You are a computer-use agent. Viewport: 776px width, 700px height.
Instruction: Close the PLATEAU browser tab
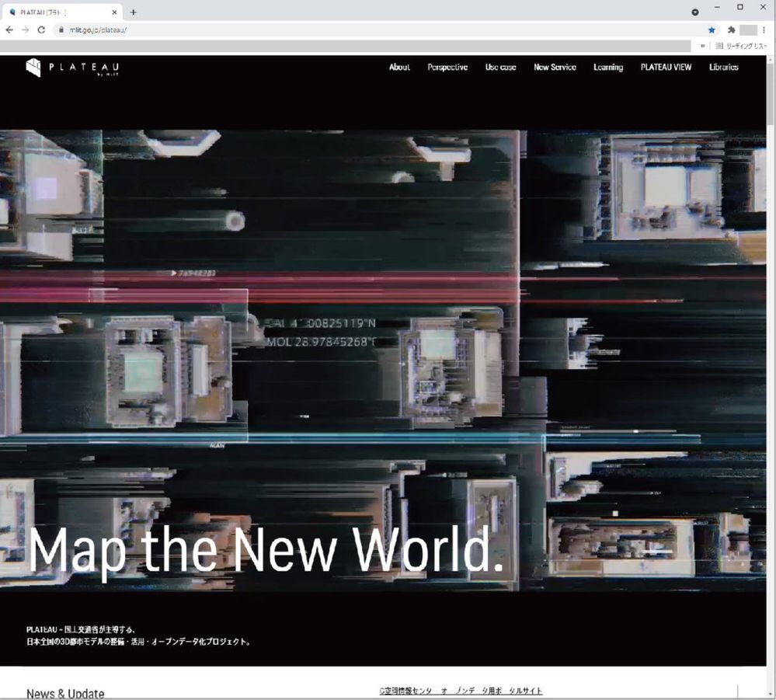click(114, 12)
